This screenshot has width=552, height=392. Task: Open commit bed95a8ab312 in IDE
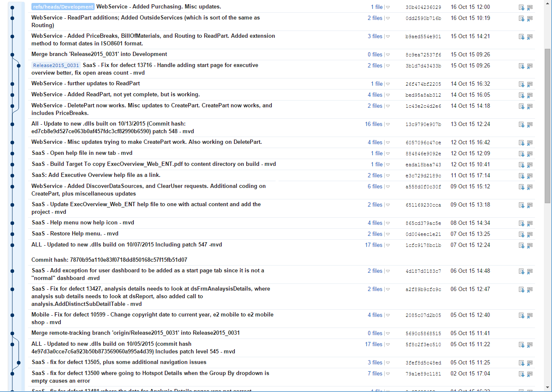pos(529,95)
